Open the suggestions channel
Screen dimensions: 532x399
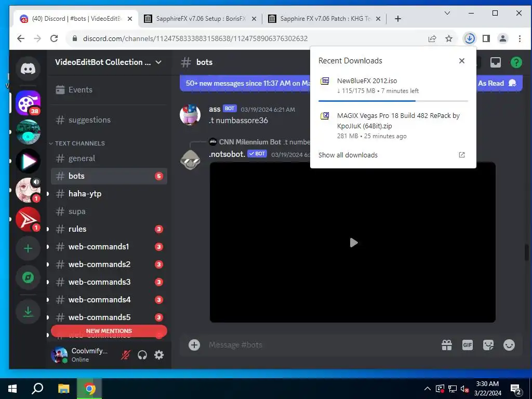pos(109,120)
